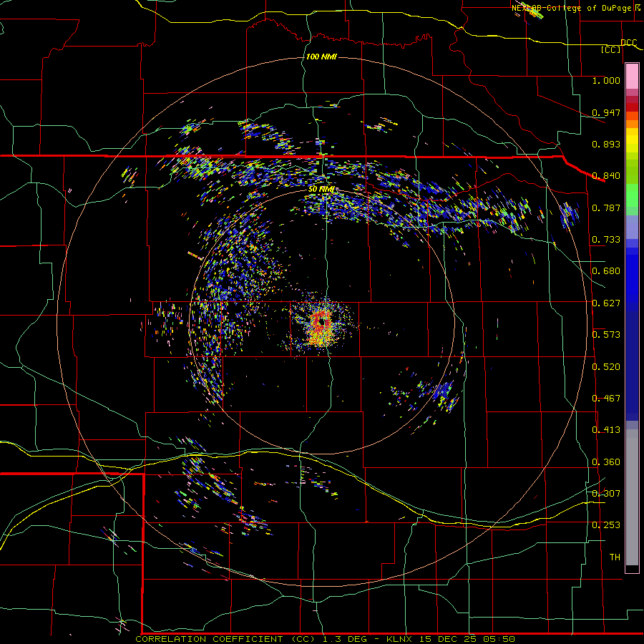The image size is (644, 644).
Task: Click the 1.000 scale value
Action: pyautogui.click(x=606, y=80)
